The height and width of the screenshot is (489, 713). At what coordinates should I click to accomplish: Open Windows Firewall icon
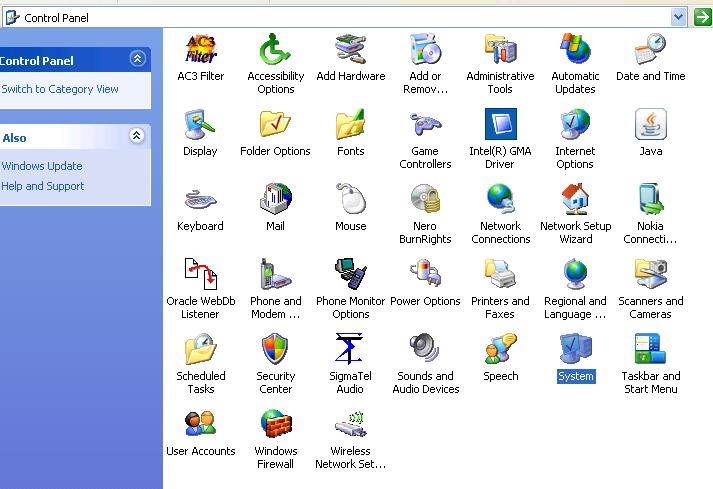[x=276, y=423]
